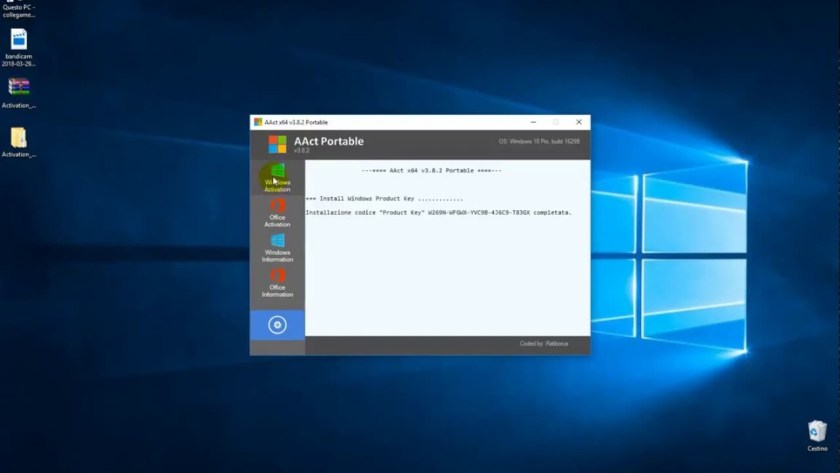Open the bandicam video file on the desktop
Screen dimensions: 840x473
pos(19,48)
